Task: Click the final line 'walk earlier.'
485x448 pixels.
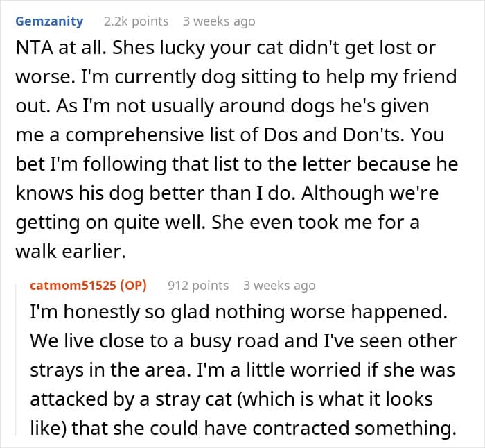Action: coord(71,251)
